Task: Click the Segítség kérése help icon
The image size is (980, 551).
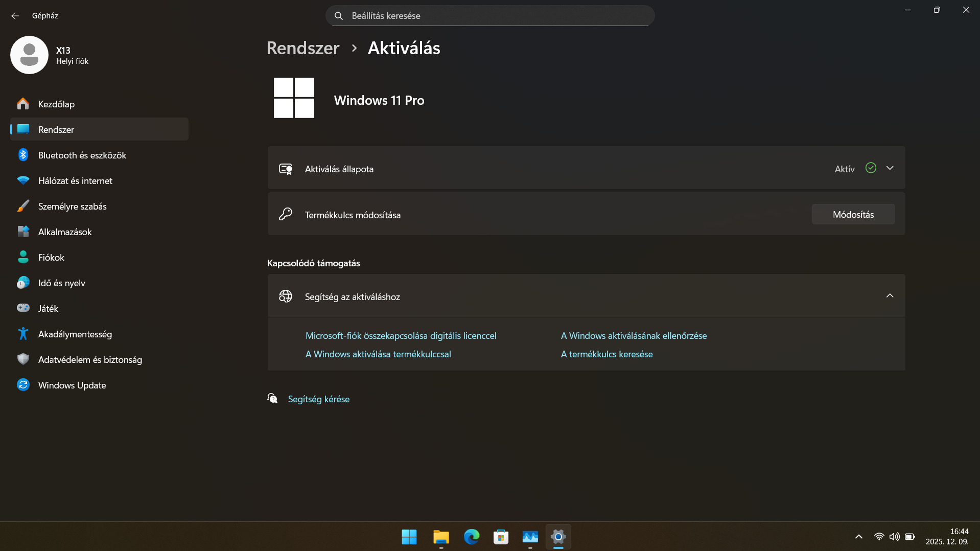Action: click(273, 399)
